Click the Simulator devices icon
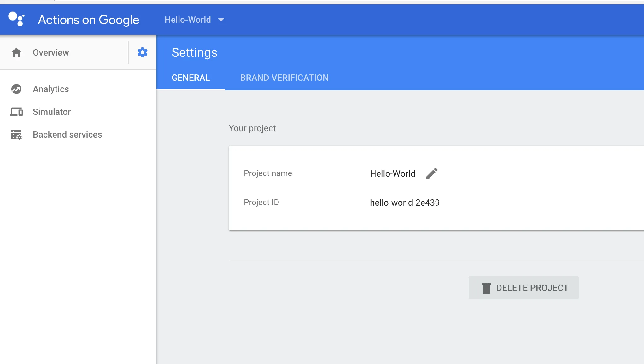This screenshot has width=644, height=364. pyautogui.click(x=16, y=112)
